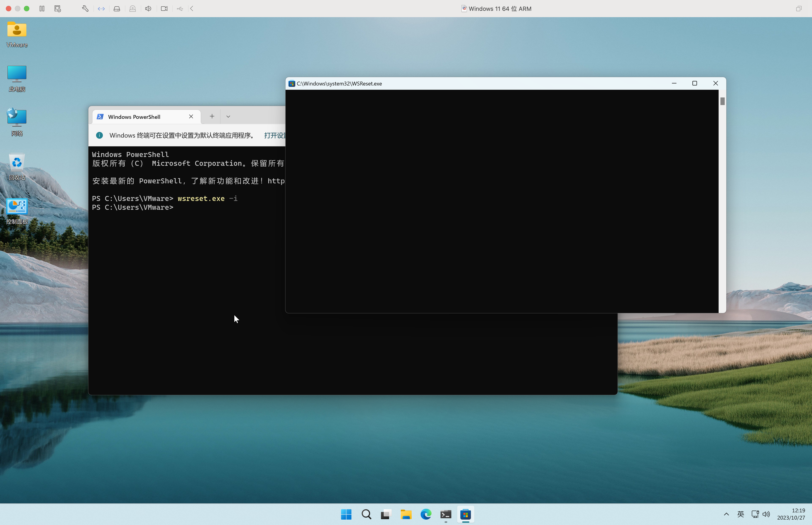This screenshot has width=812, height=525.
Task: Open File Explorer from the taskbar
Action: [406, 514]
